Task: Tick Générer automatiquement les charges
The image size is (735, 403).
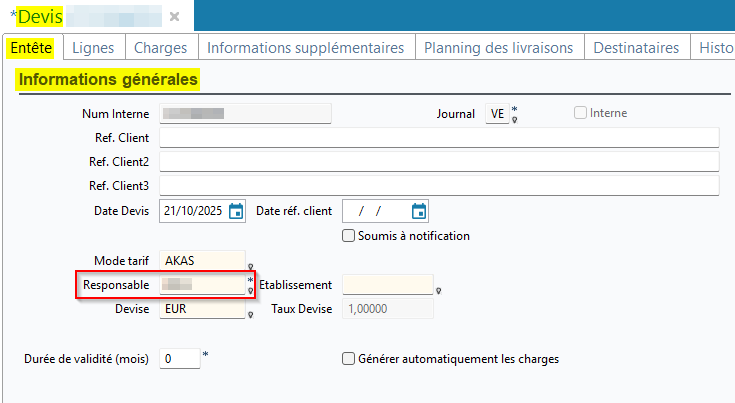Action: [349, 358]
